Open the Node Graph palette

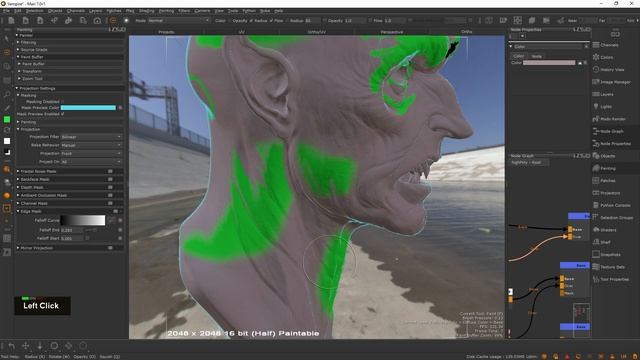(608, 131)
